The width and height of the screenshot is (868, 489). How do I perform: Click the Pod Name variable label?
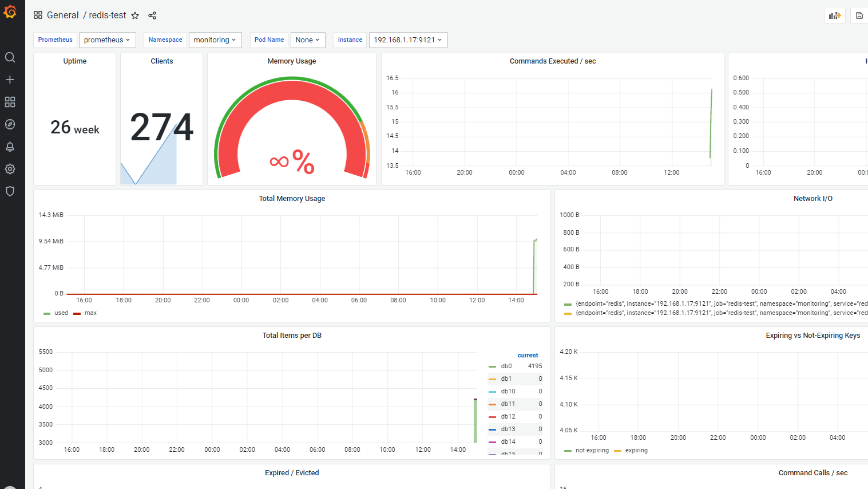click(x=269, y=40)
